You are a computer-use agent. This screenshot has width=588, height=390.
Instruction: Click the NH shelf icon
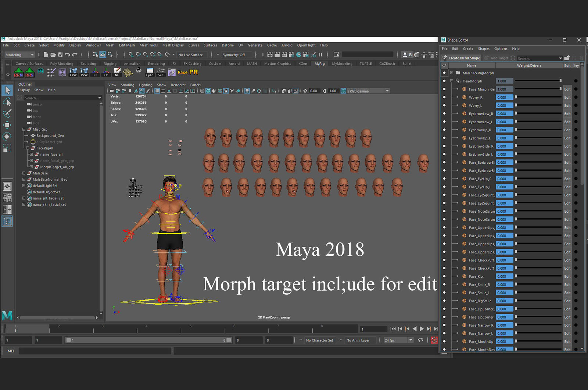pos(117,72)
